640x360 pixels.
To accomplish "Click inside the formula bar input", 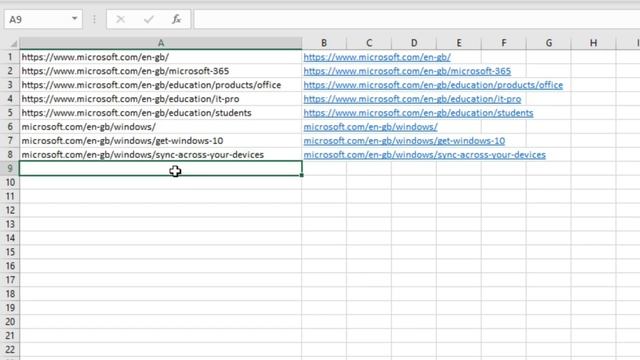I will [417, 19].
